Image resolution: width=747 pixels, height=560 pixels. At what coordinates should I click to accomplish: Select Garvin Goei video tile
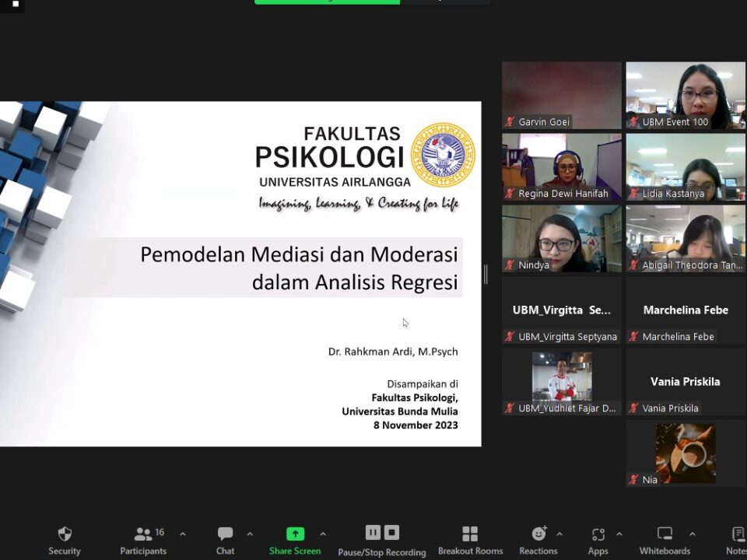point(562,95)
